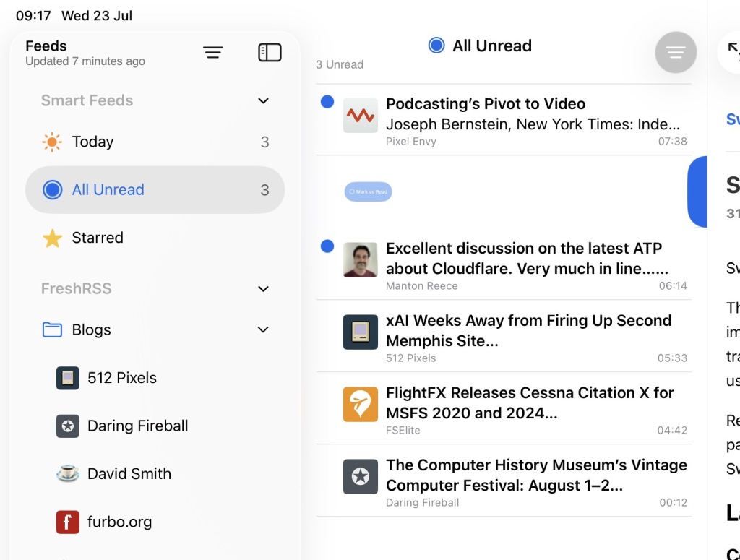
Task: Click the FSElite orange plane icon
Action: pyautogui.click(x=360, y=404)
